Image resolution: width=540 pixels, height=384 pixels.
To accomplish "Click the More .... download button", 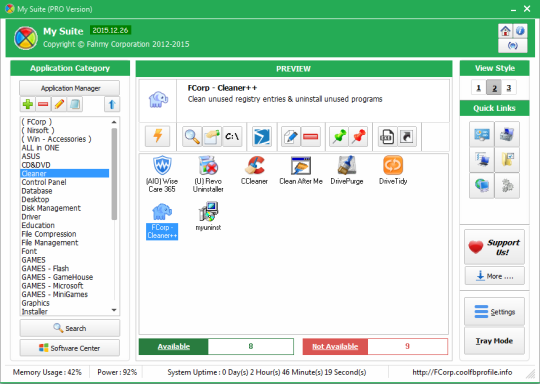I will tap(495, 276).
